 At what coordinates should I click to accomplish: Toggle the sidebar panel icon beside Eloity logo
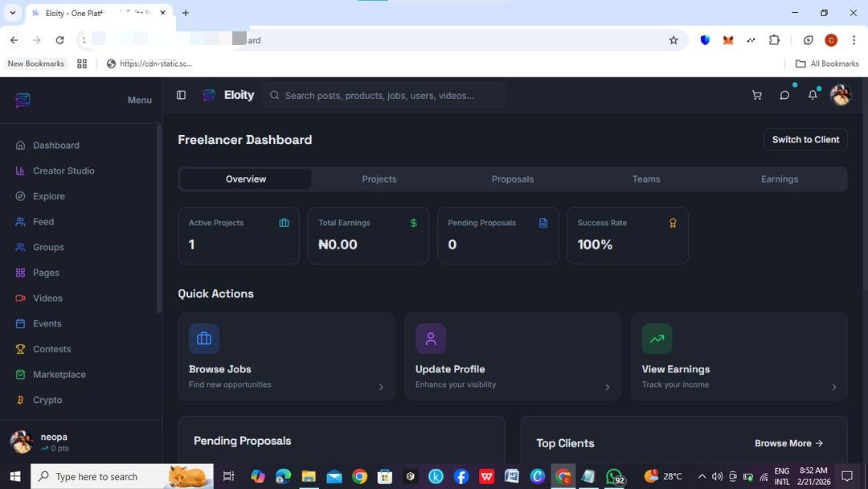pos(181,95)
